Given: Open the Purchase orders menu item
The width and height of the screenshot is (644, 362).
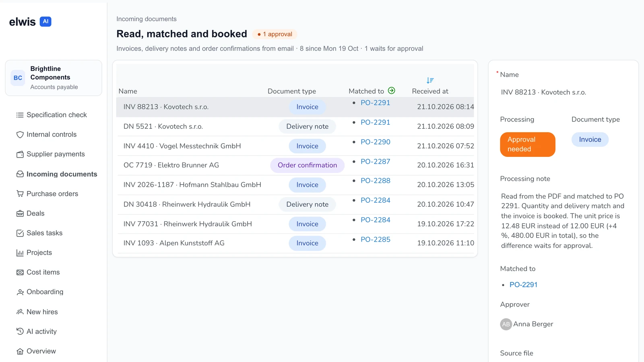Looking at the screenshot, I should point(52,194).
